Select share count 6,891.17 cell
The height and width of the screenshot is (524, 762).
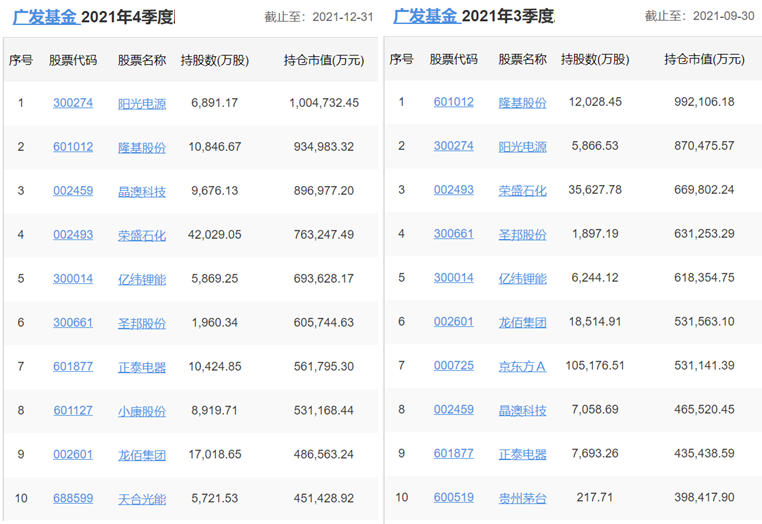pyautogui.click(x=214, y=103)
